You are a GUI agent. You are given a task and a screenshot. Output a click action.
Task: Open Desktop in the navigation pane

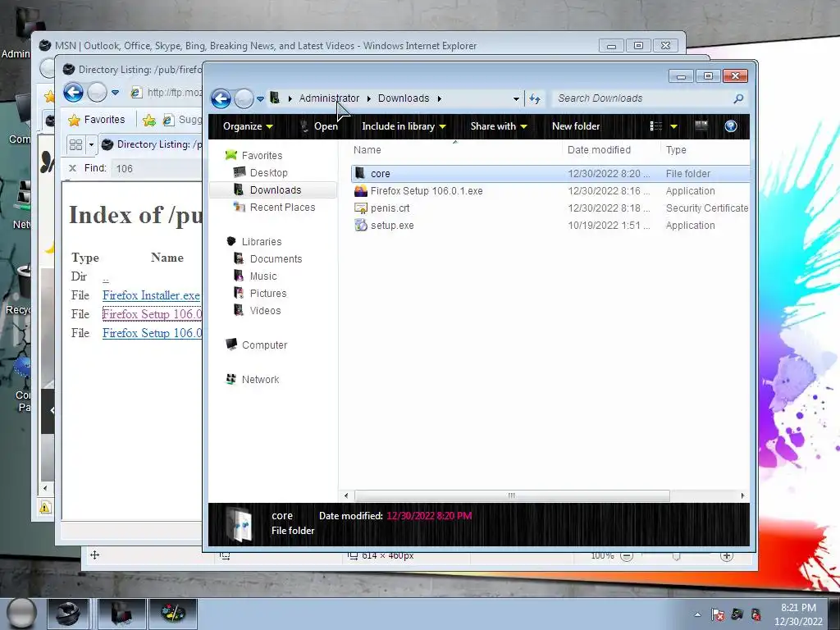268,172
